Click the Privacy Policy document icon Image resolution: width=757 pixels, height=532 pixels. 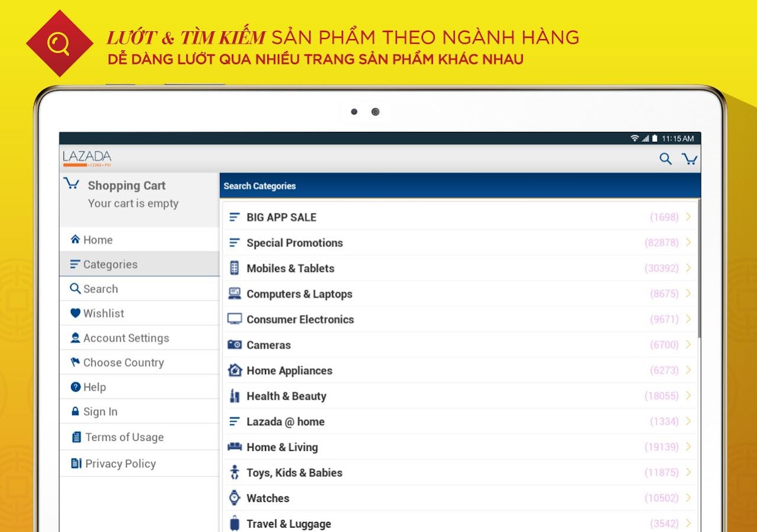(76, 463)
